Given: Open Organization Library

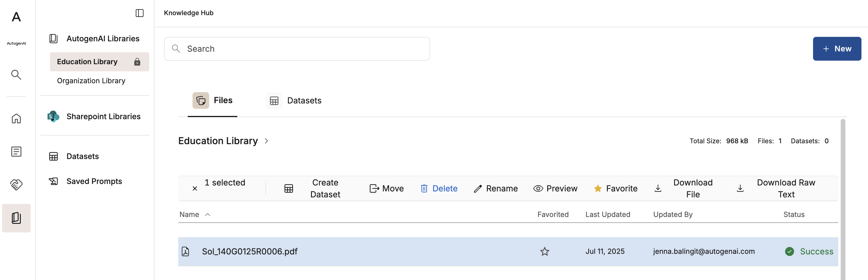Looking at the screenshot, I should point(91,81).
